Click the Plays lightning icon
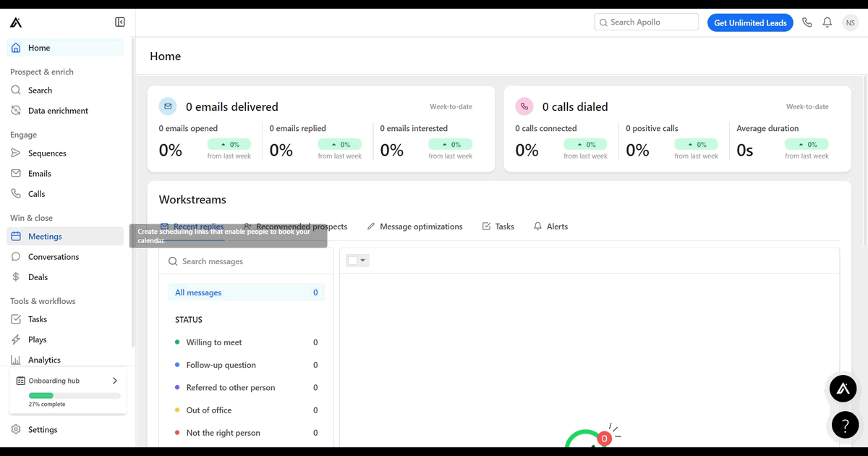868x456 pixels. click(16, 339)
